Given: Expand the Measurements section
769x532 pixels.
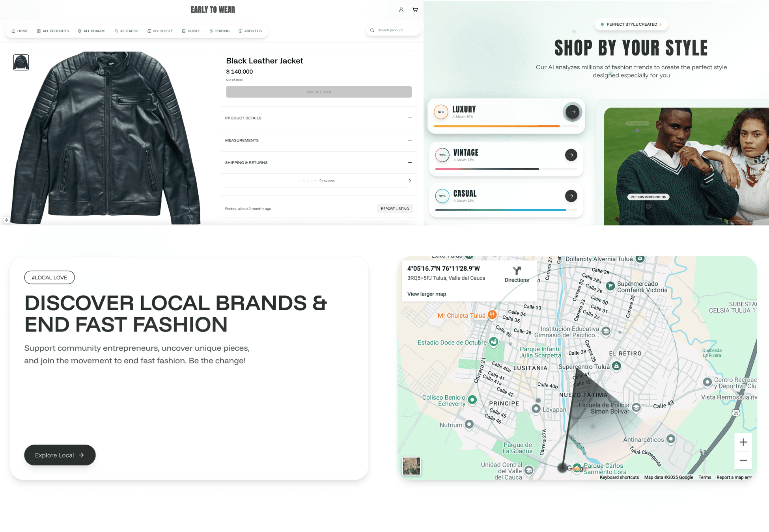Looking at the screenshot, I should point(319,140).
